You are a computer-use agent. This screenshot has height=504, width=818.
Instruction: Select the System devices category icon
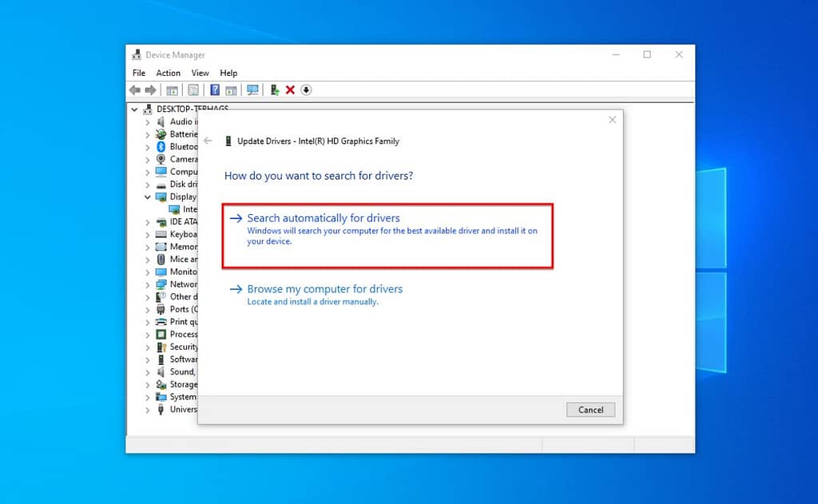point(161,397)
